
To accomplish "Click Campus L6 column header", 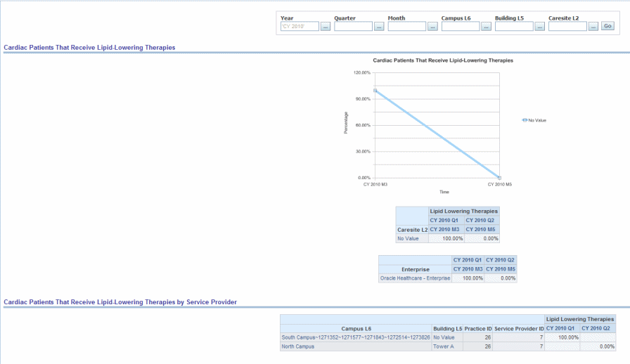I will coord(356,329).
